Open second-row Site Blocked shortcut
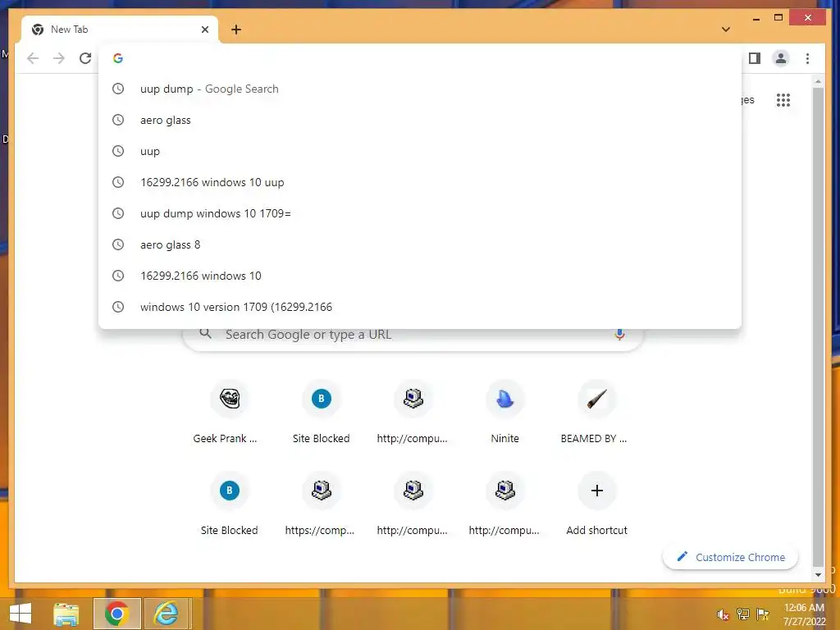This screenshot has width=840, height=630. coord(230,504)
